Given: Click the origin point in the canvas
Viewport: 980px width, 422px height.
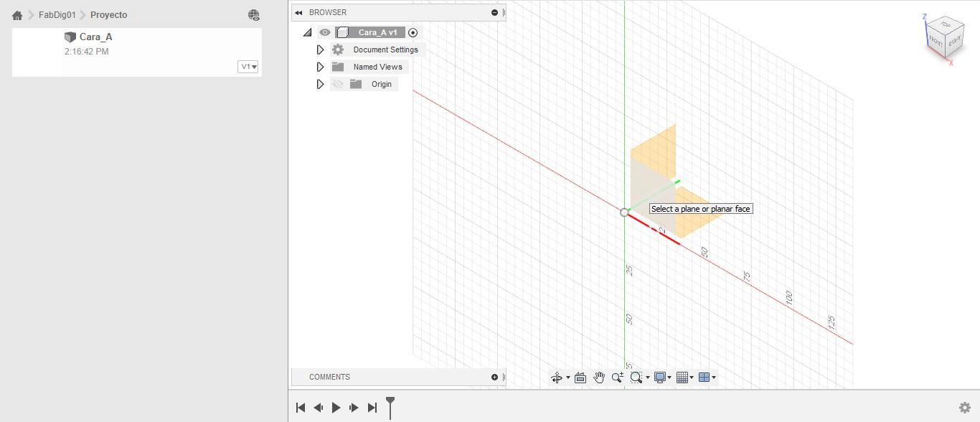Looking at the screenshot, I should [x=624, y=212].
